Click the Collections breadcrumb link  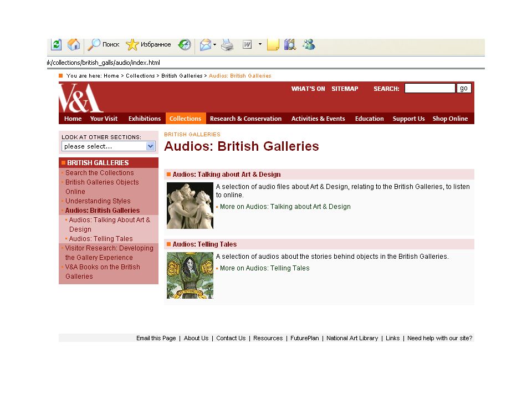click(x=140, y=76)
